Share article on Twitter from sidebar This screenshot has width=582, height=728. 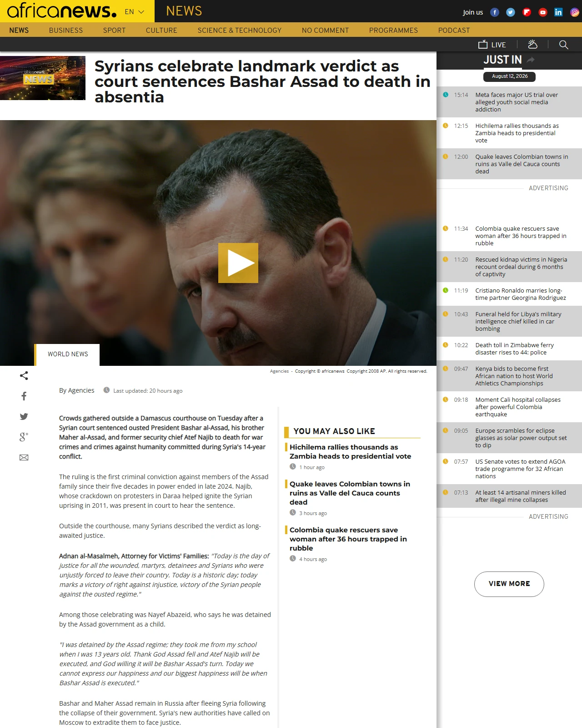[24, 416]
